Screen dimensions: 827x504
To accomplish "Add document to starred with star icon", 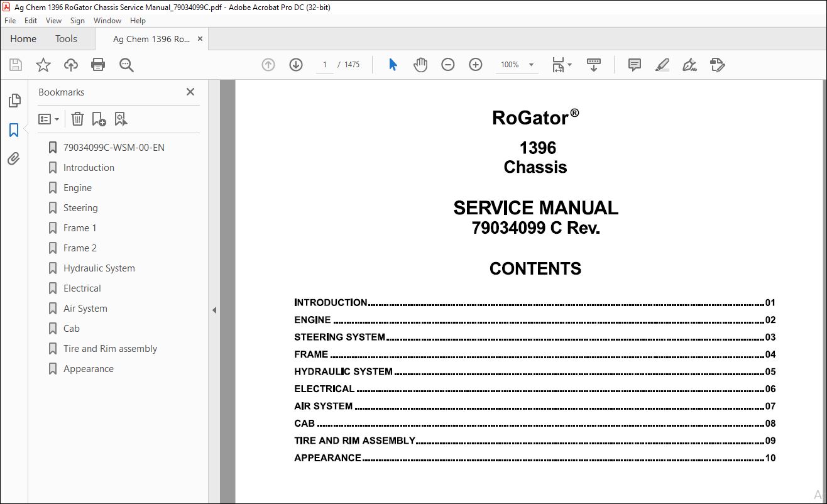I will tap(43, 65).
